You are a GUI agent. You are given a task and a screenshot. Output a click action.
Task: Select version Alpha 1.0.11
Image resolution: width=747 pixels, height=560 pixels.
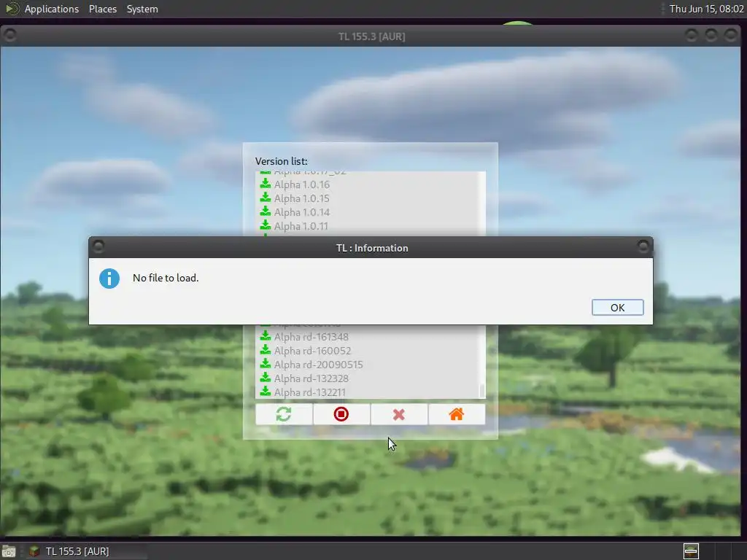click(301, 226)
